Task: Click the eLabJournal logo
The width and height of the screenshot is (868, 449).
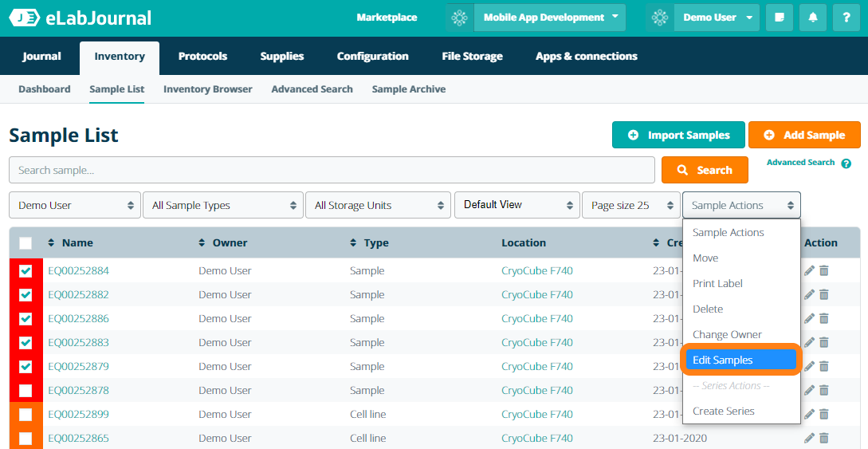Action: coord(80,18)
